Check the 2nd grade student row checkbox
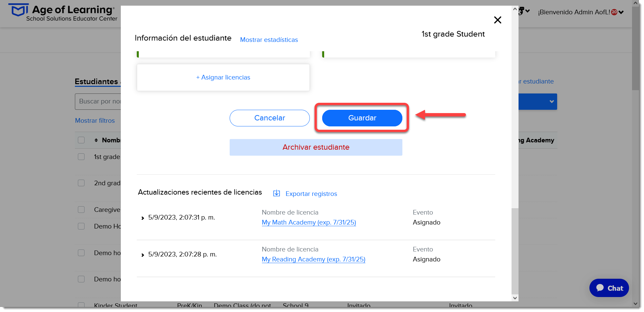Viewport: 644px width, 312px height. pos(81,183)
